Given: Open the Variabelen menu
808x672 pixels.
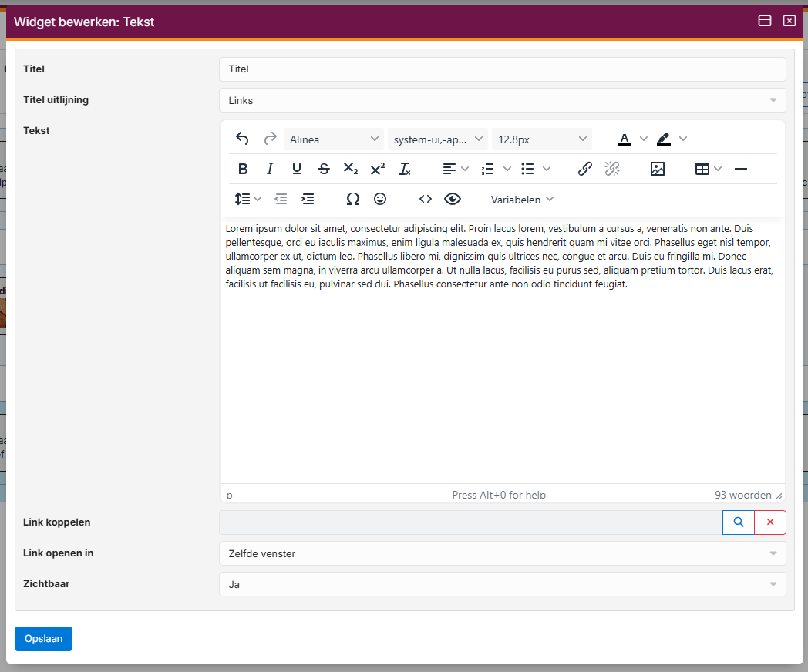Looking at the screenshot, I should (x=522, y=200).
